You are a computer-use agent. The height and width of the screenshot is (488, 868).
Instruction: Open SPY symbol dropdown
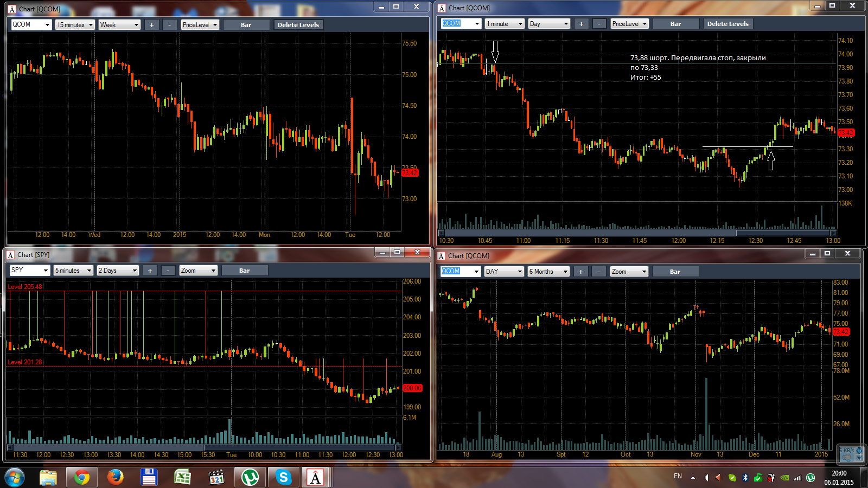pos(45,271)
